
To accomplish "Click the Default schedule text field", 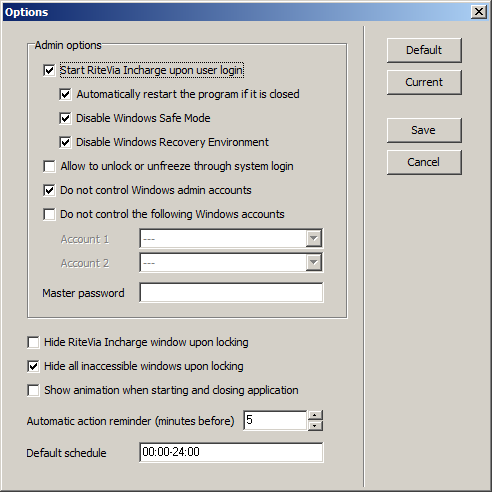I will (x=231, y=452).
